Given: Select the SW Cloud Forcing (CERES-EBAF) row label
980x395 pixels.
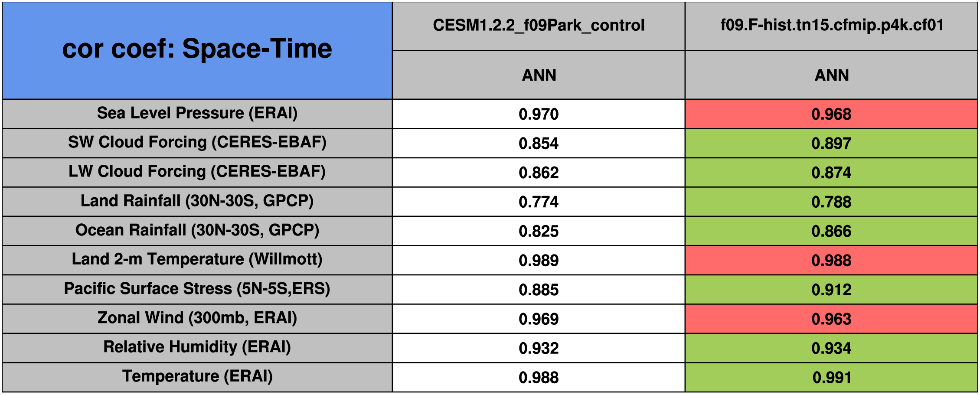Looking at the screenshot, I should [x=197, y=143].
